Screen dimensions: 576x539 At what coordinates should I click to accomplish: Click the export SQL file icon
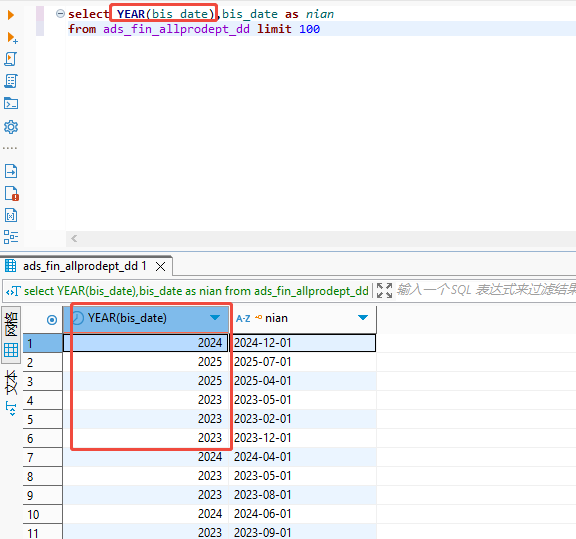click(x=11, y=171)
